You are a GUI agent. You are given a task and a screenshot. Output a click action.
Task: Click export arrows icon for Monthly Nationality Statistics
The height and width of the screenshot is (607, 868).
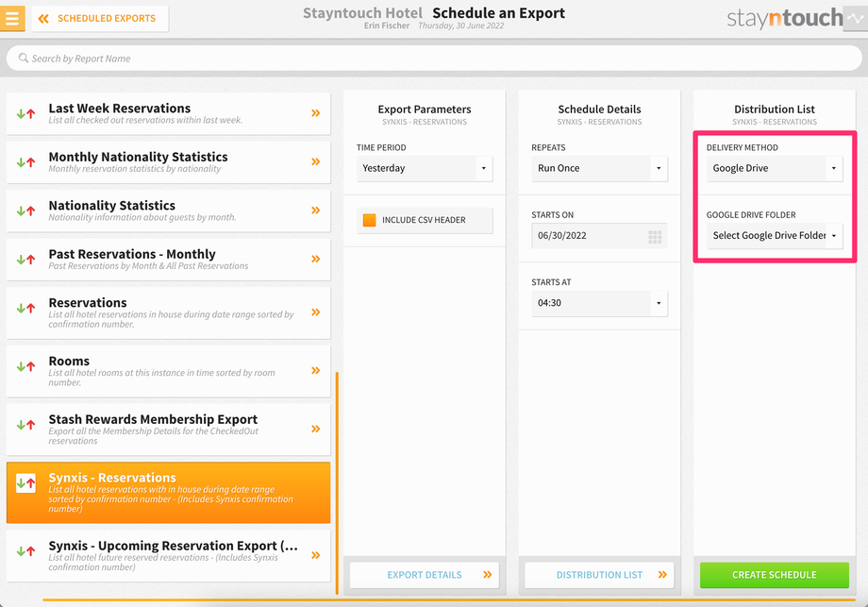coord(25,162)
